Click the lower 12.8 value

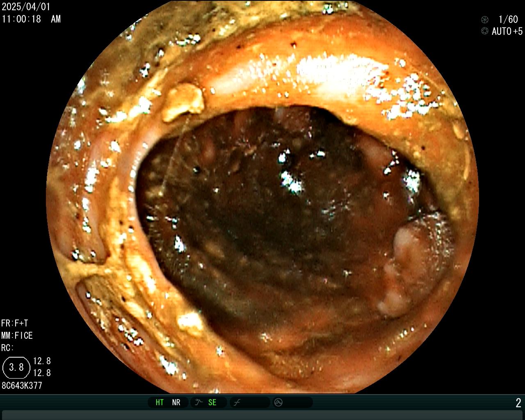coord(42,373)
